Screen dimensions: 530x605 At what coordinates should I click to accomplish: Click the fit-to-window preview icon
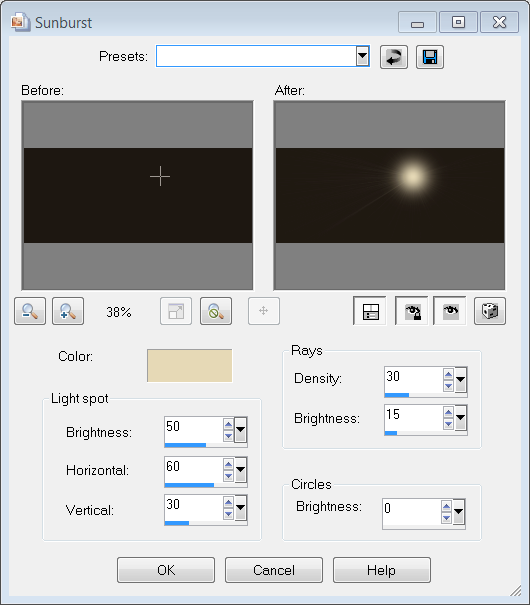point(176,311)
